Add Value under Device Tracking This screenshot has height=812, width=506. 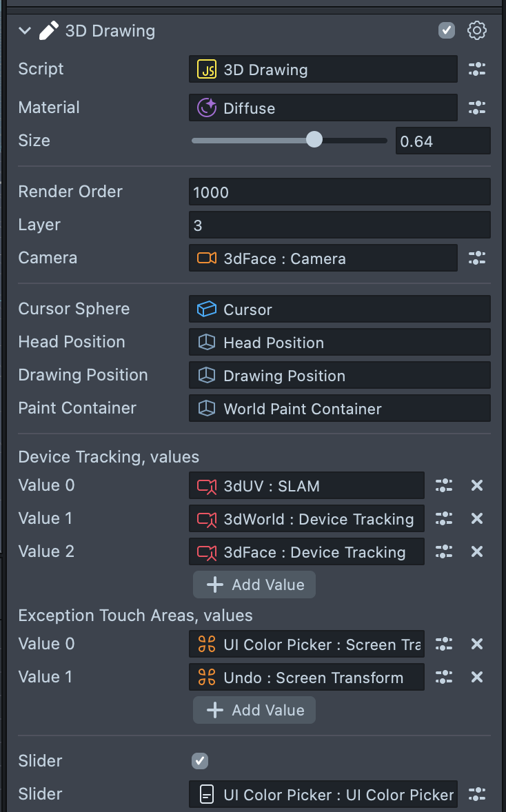pyautogui.click(x=254, y=585)
